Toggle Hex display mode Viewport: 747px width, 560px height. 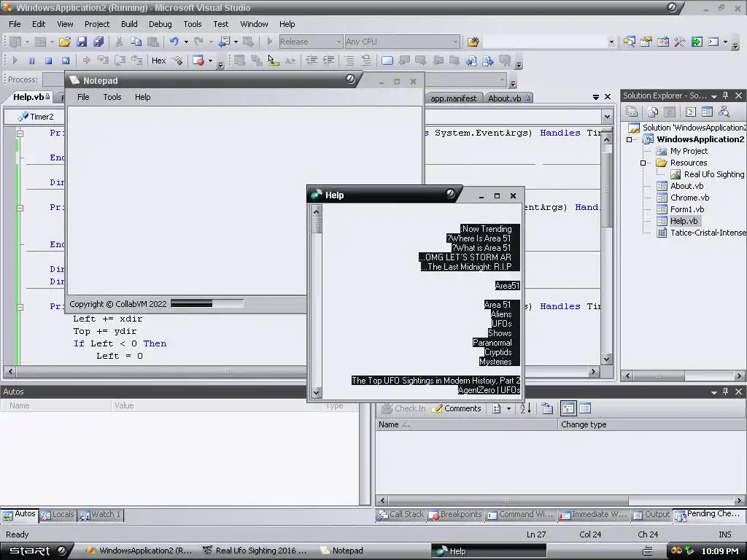158,61
